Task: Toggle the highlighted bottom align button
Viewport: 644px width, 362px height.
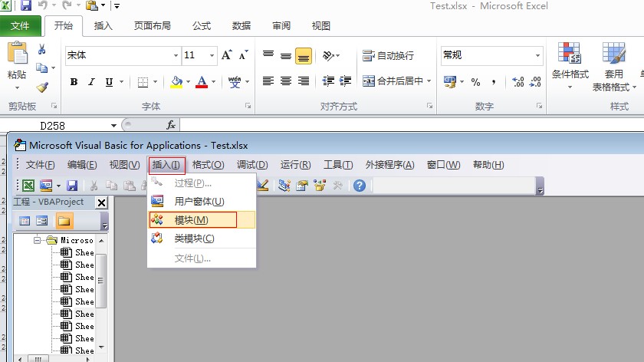Action: click(x=304, y=56)
